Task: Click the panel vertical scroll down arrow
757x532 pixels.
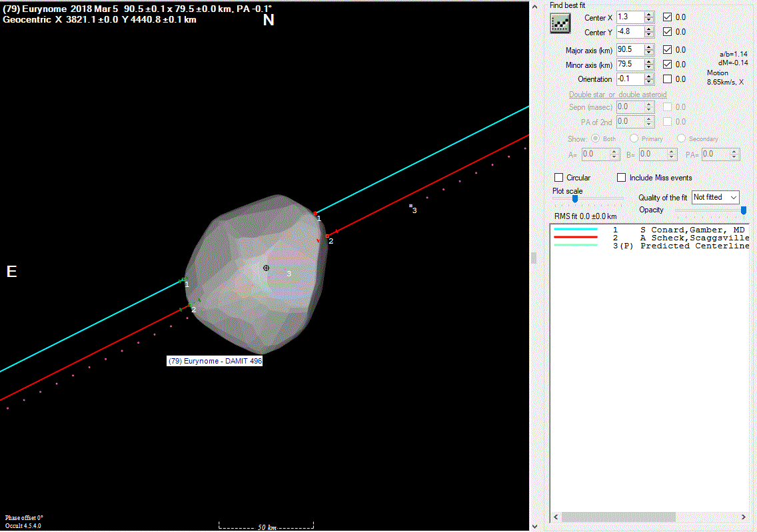Action: [535, 526]
